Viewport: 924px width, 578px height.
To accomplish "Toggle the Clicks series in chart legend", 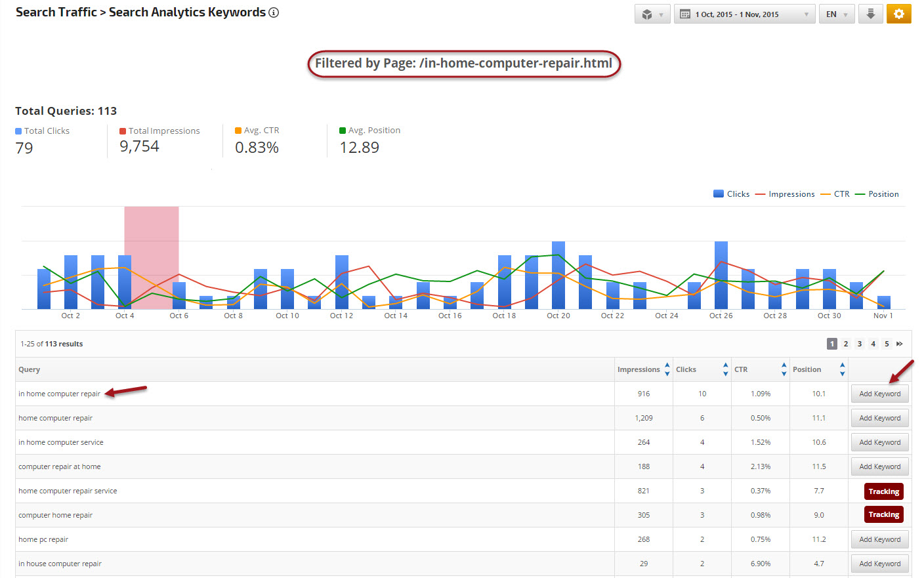I will point(731,194).
